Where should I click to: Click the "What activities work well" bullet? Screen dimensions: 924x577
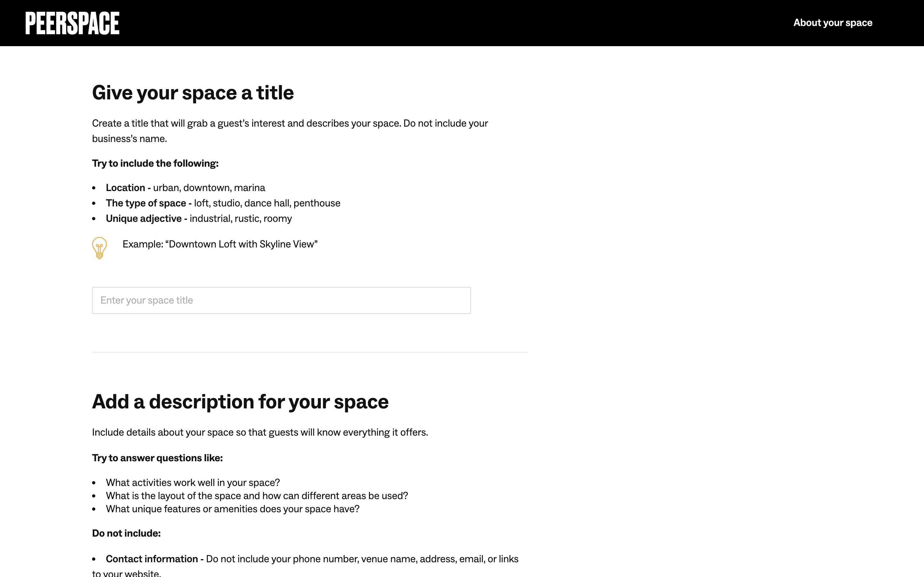[x=193, y=483]
